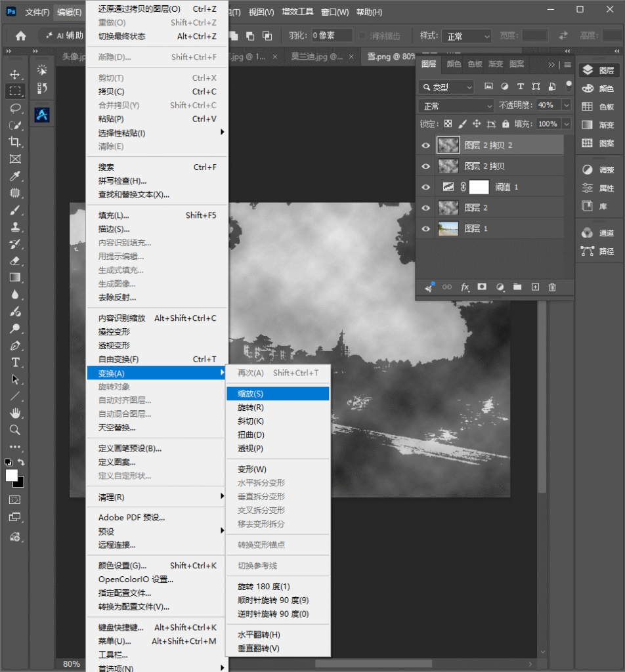Hide the 图层 2 拷贝 2 layer
Screen dimensions: 625x672
[425, 145]
